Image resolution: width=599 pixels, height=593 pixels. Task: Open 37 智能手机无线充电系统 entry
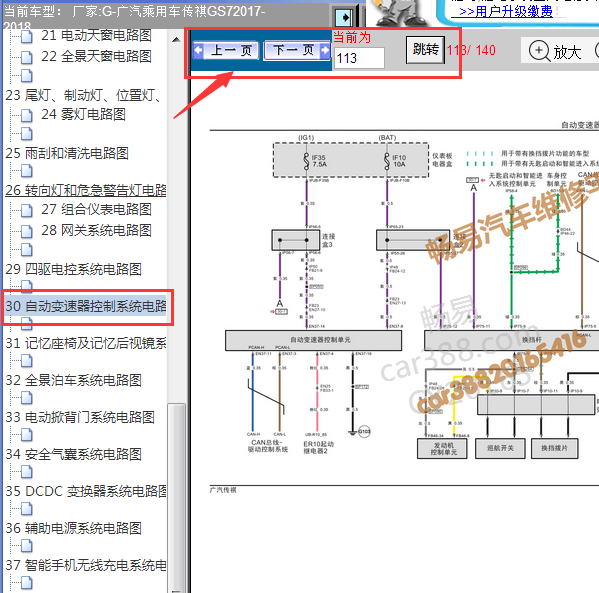[86, 565]
